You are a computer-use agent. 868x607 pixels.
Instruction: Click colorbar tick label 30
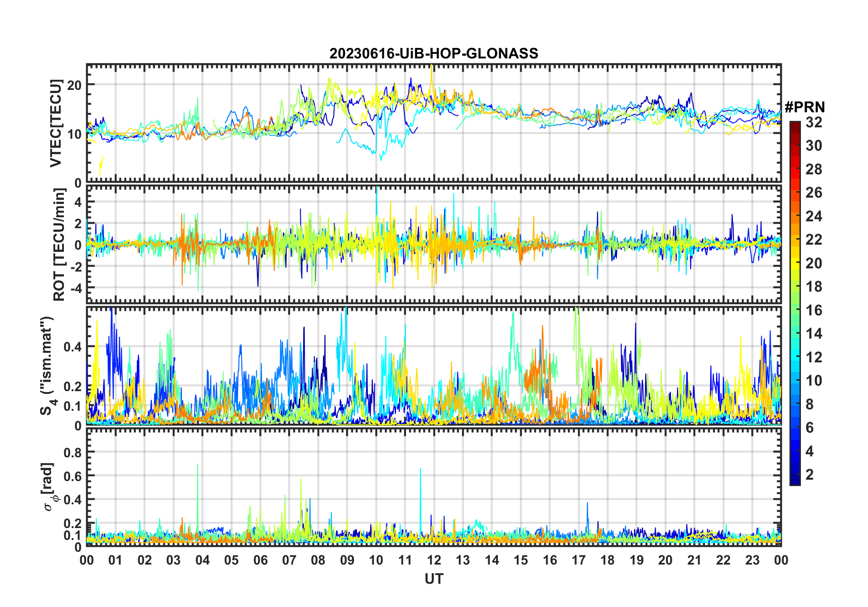tap(814, 146)
